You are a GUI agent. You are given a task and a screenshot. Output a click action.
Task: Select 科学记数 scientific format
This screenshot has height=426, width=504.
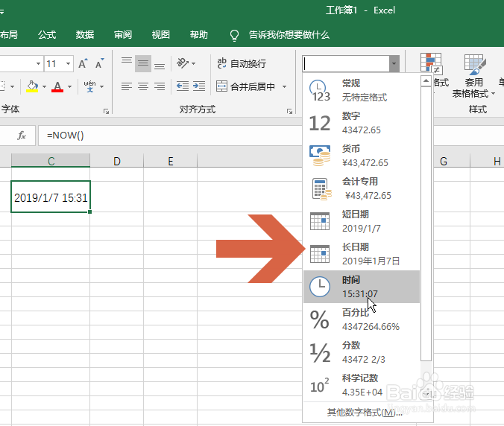[362, 385]
